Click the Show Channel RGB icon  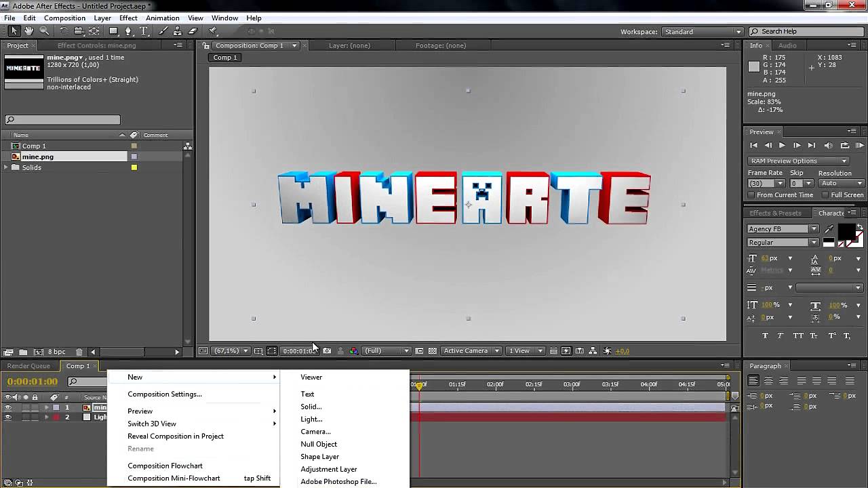[x=353, y=351]
